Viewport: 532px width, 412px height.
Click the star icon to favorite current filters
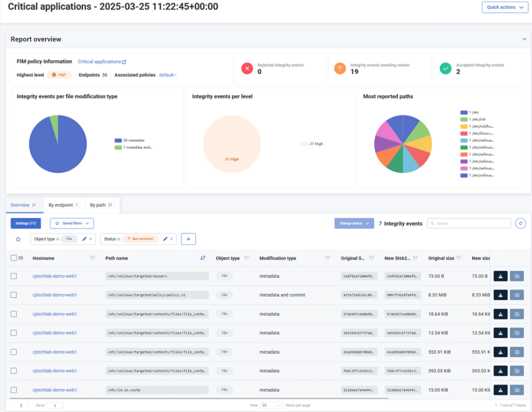[18, 239]
